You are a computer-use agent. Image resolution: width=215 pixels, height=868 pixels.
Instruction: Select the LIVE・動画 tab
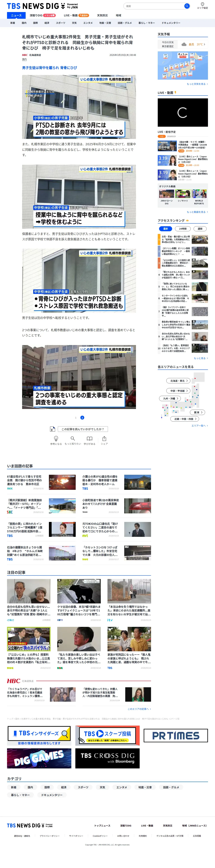pos(76,15)
